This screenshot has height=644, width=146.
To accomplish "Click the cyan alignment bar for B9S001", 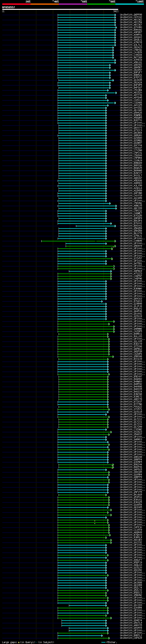I will (x=96, y=226).
